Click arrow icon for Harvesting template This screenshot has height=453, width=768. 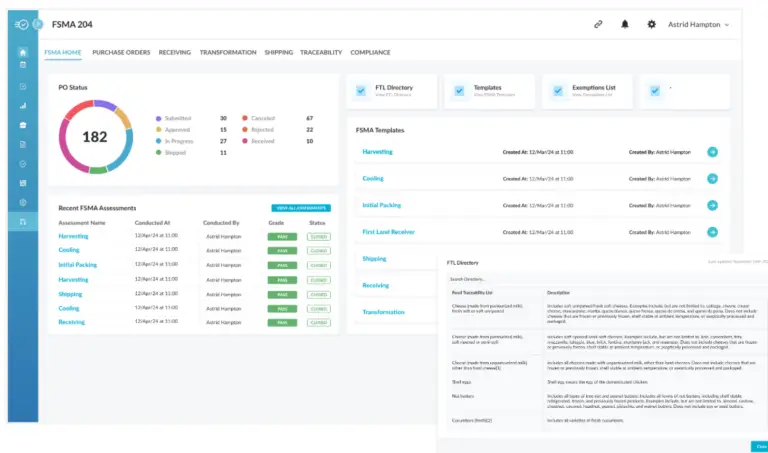(712, 152)
